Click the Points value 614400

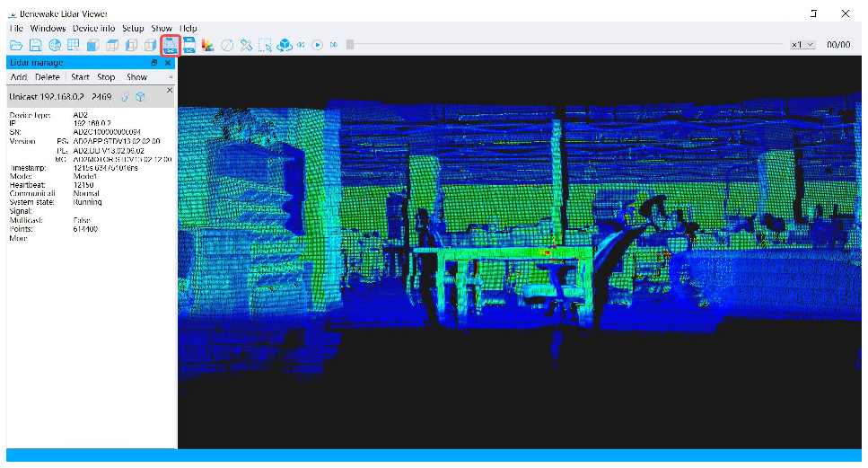tap(85, 229)
